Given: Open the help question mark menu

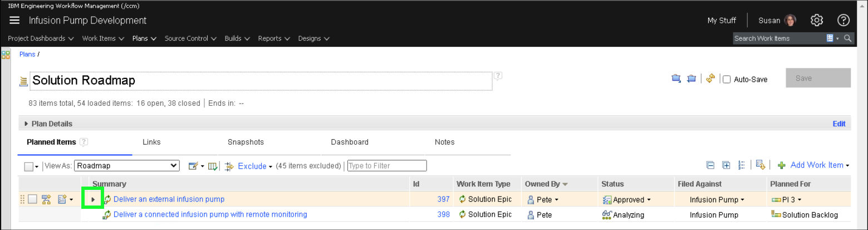Looking at the screenshot, I should 843,21.
